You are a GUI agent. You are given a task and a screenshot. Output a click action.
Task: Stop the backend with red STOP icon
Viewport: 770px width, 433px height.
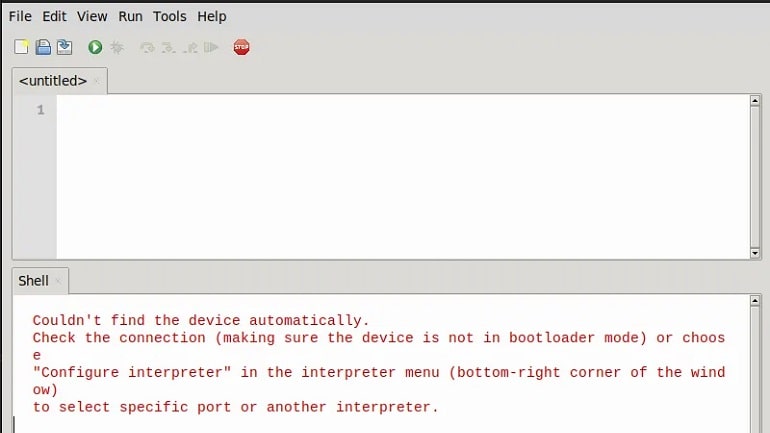point(241,47)
